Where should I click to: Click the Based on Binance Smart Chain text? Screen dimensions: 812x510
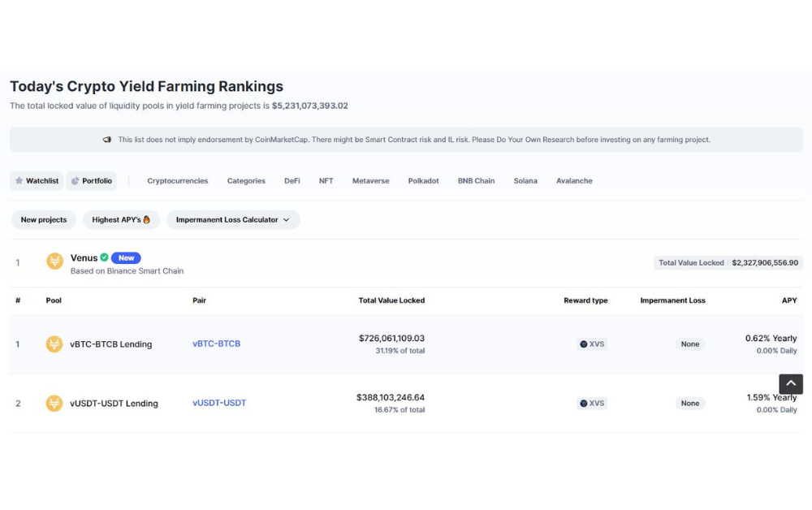pos(127,270)
